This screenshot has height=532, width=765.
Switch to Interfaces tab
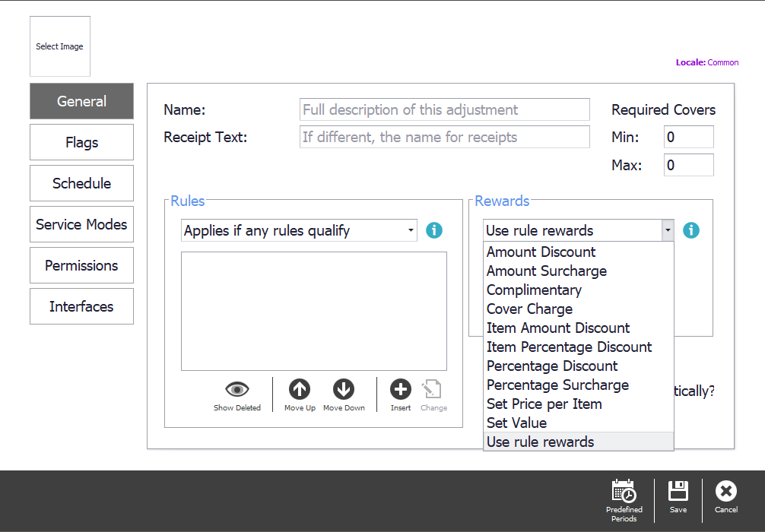point(81,306)
